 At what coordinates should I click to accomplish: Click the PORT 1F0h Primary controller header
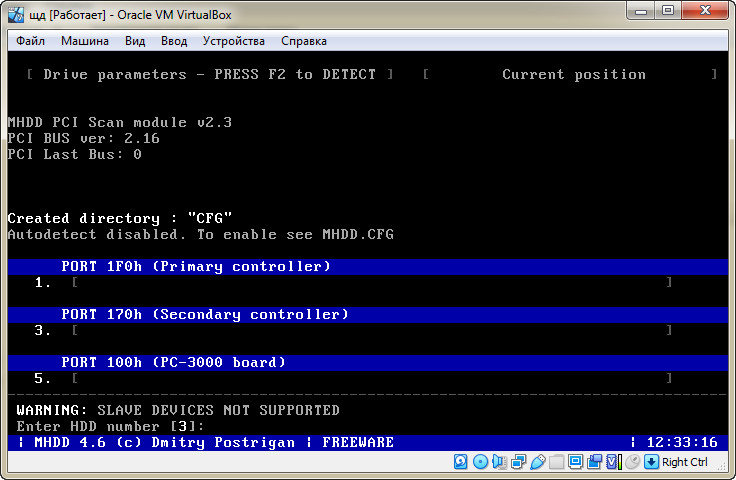coord(368,267)
